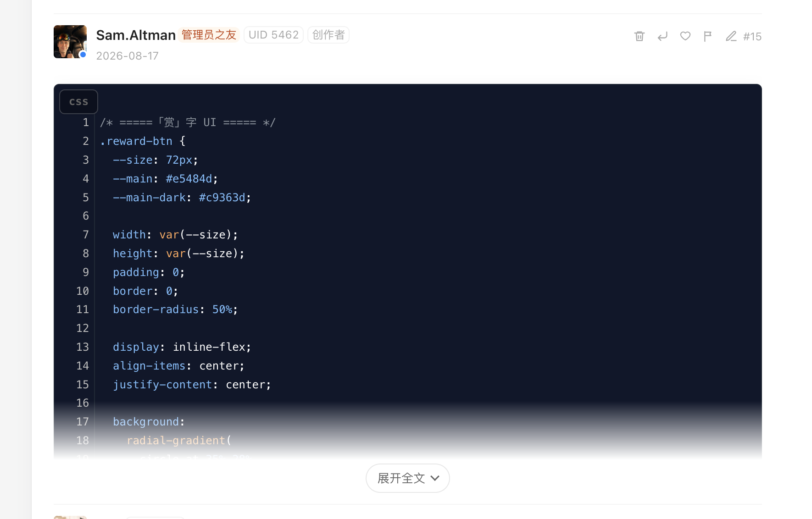Open the Sam.Altman username link
812x519 pixels.
point(136,35)
